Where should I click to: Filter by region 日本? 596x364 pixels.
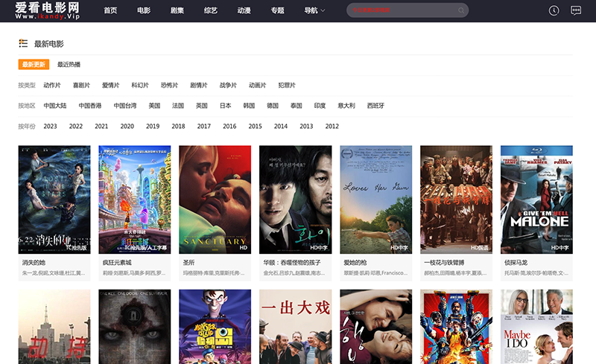(x=226, y=106)
